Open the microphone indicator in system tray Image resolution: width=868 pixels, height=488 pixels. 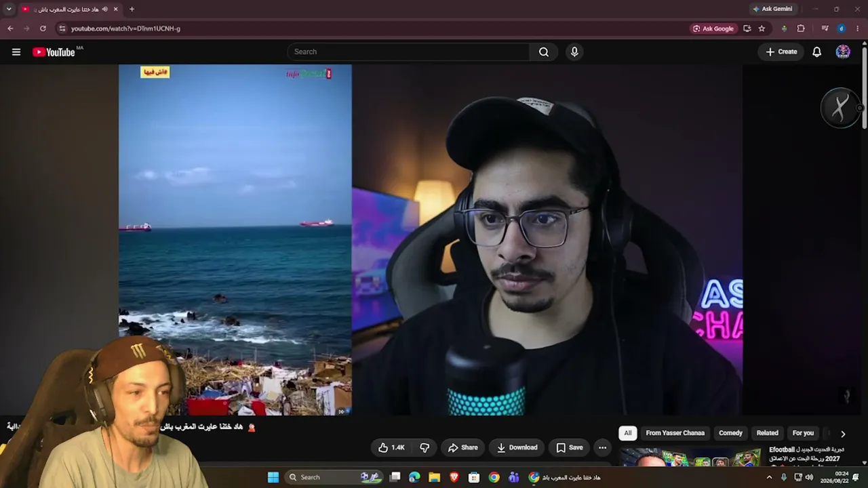pyautogui.click(x=784, y=477)
